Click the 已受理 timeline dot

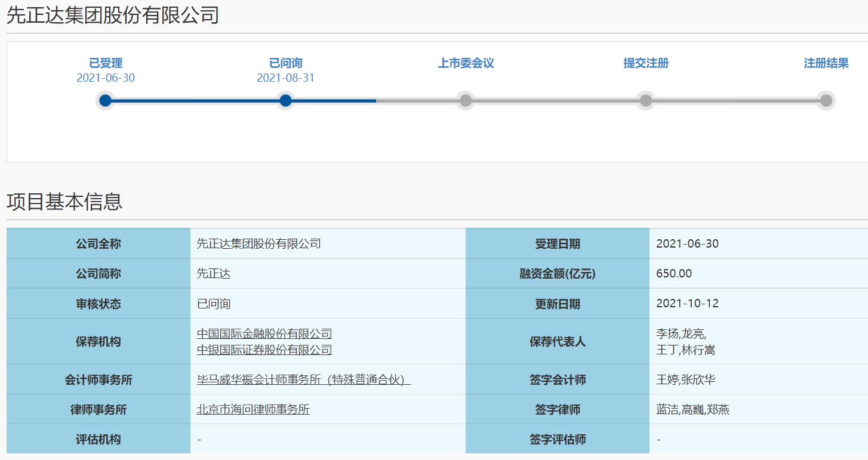pos(106,100)
